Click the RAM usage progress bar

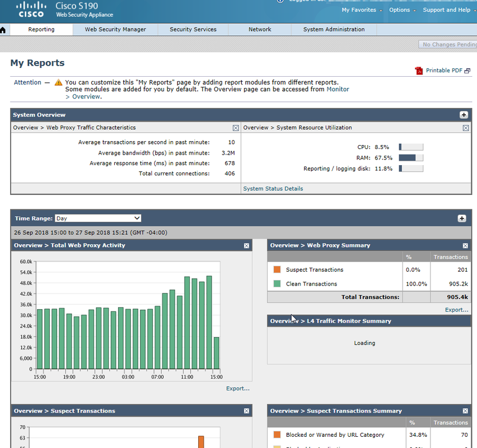pos(411,158)
